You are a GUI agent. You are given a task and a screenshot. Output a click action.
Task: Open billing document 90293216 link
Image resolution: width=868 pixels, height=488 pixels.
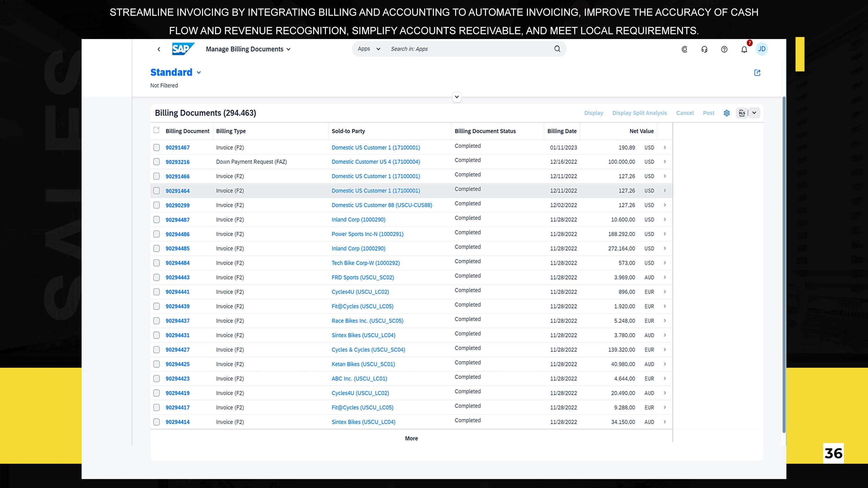[177, 162]
